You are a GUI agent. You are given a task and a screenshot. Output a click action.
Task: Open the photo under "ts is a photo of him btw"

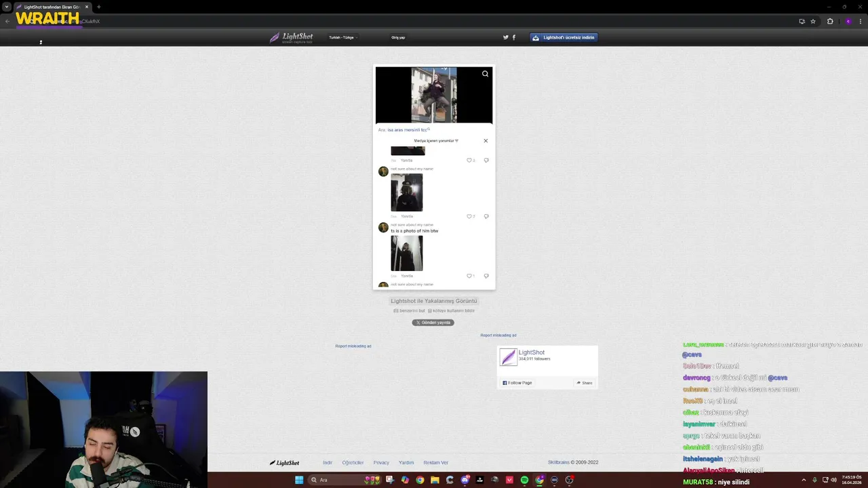[x=406, y=253]
